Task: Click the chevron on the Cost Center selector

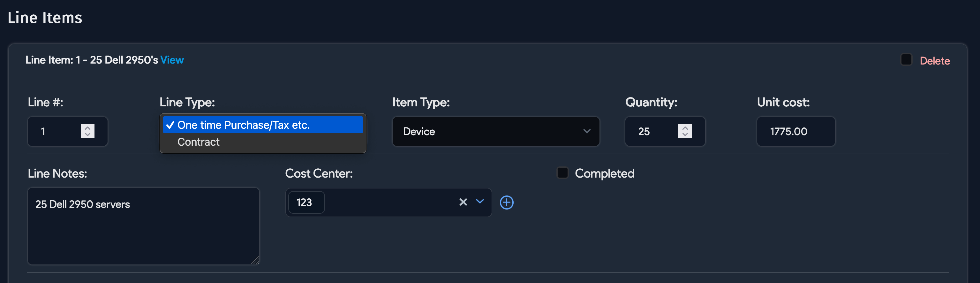Action: coord(479,202)
